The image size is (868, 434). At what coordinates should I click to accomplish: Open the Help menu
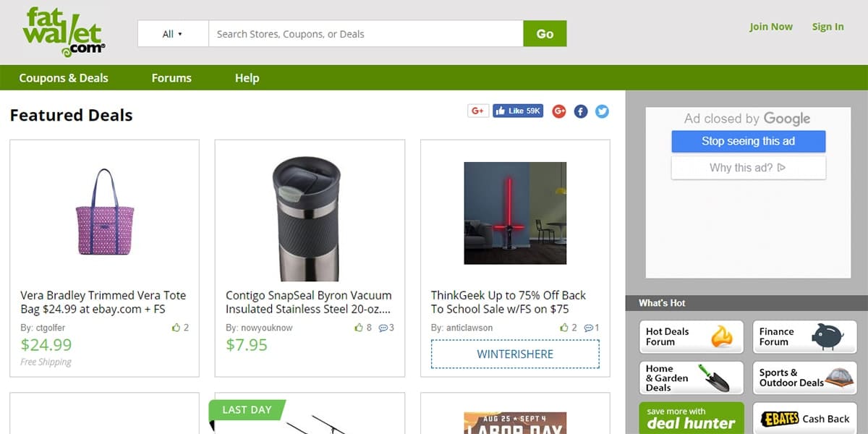click(x=247, y=78)
